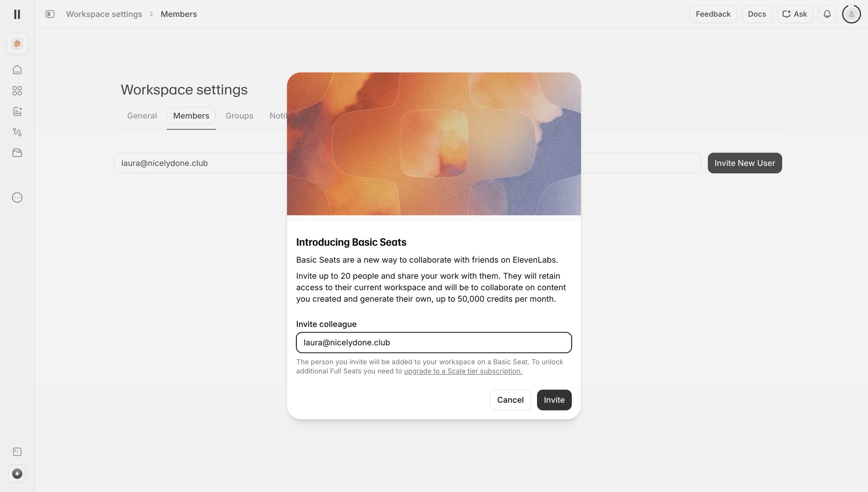This screenshot has height=492, width=868.
Task: Open the user profile avatar
Action: click(851, 14)
